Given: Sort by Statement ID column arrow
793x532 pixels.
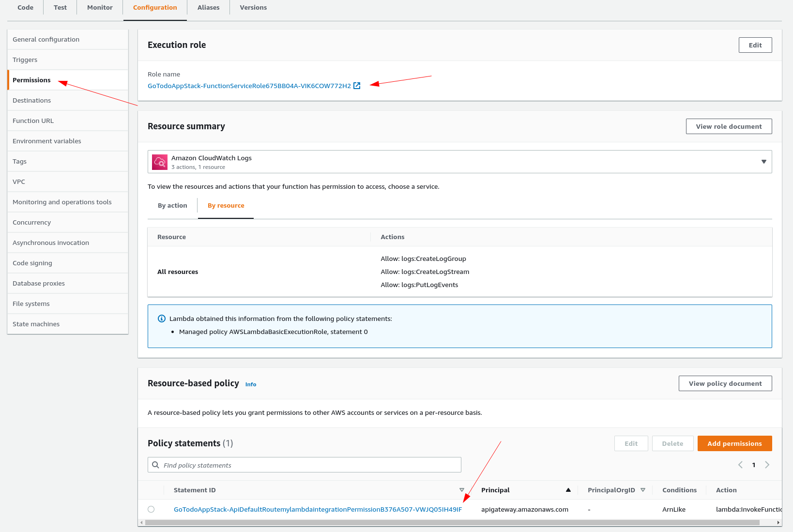Looking at the screenshot, I should [x=461, y=490].
